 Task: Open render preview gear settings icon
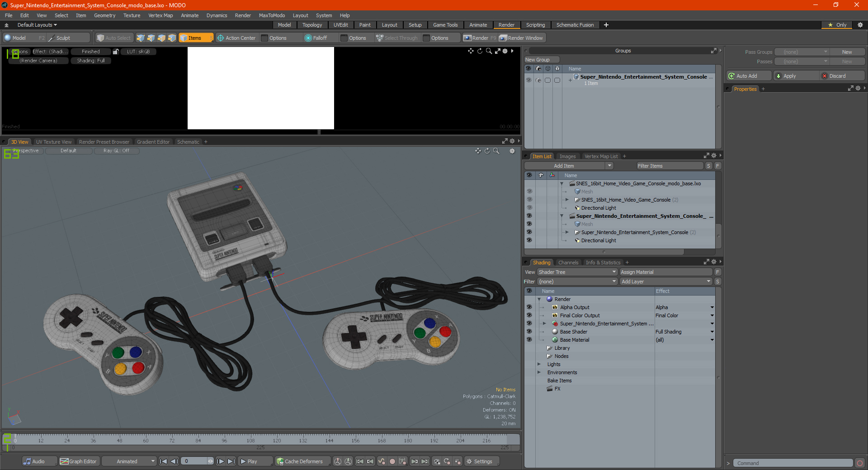point(505,51)
